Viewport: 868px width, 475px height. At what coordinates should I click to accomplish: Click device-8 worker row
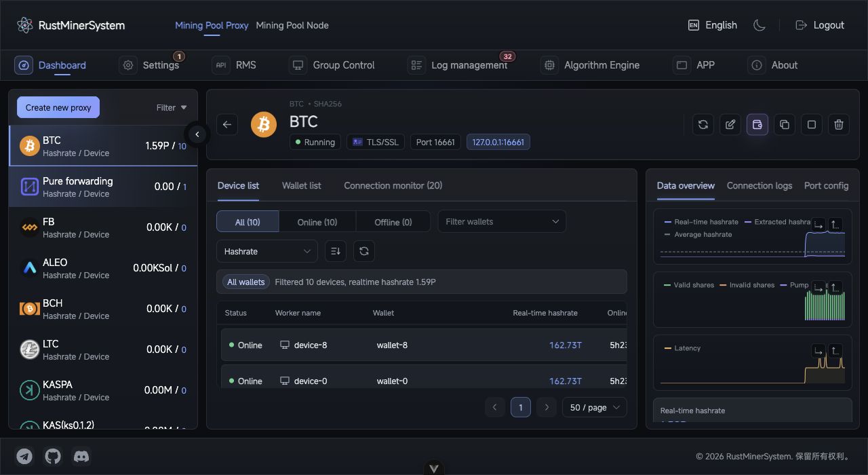[x=425, y=345]
